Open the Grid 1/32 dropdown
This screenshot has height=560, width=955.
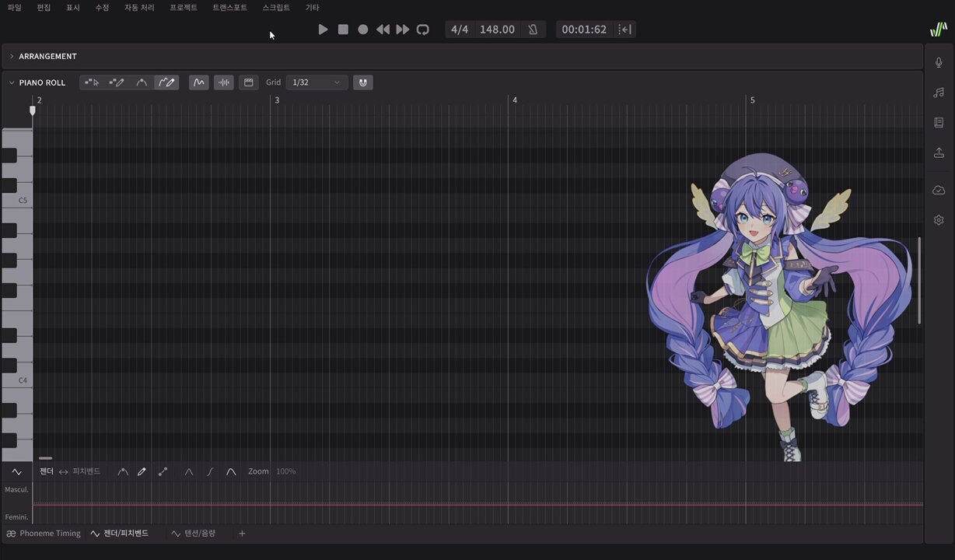click(x=317, y=82)
